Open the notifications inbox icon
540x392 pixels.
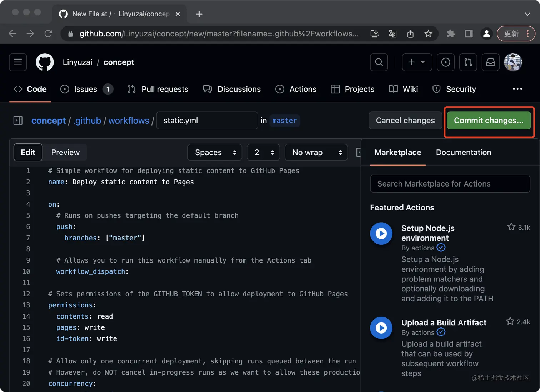pyautogui.click(x=490, y=62)
